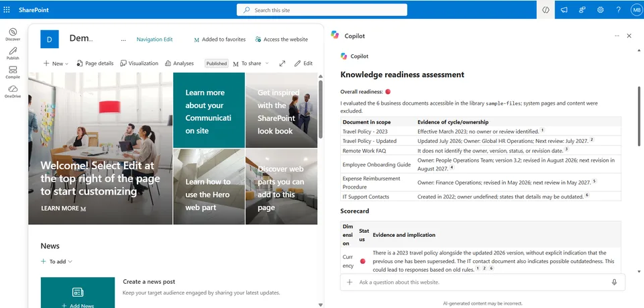This screenshot has height=308, width=644.
Task: Open the megaphone announcements icon
Action: (x=564, y=10)
